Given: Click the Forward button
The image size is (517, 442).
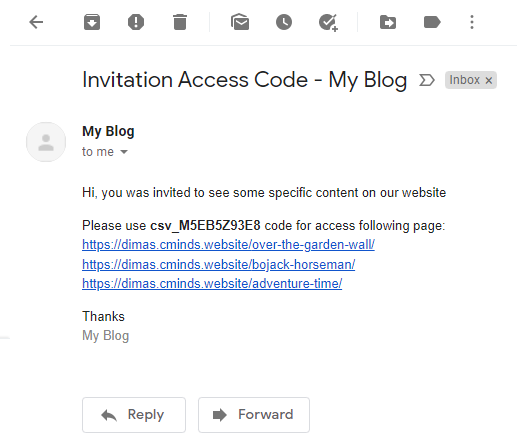Looking at the screenshot, I should coord(254,415).
